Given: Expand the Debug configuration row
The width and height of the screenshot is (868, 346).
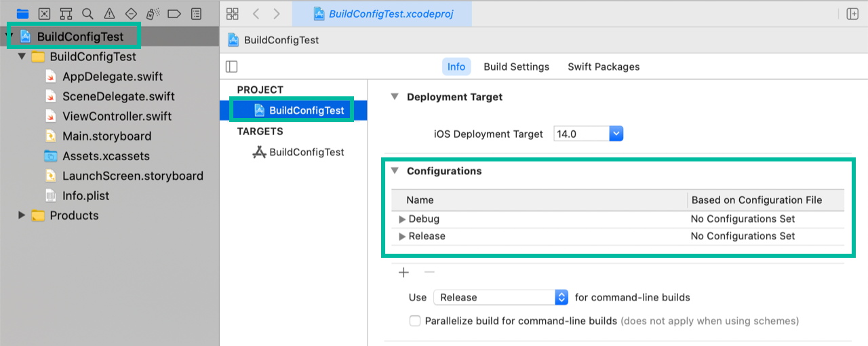Looking at the screenshot, I should 402,219.
